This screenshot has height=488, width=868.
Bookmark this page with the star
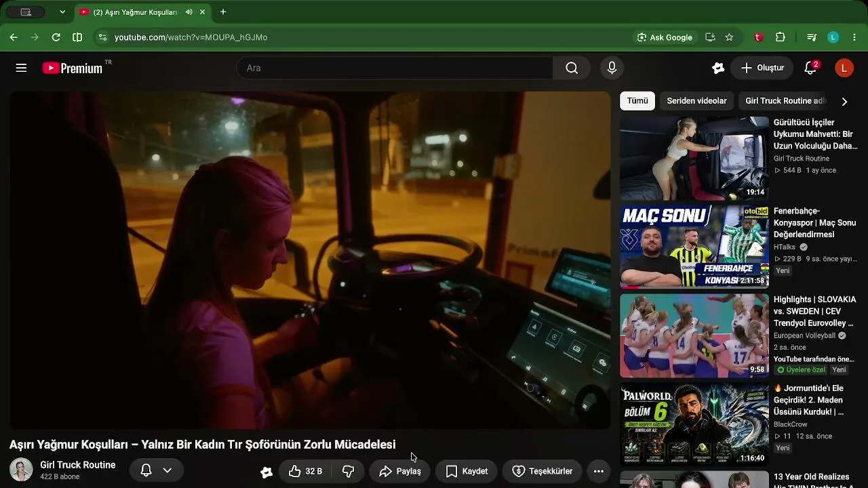729,37
